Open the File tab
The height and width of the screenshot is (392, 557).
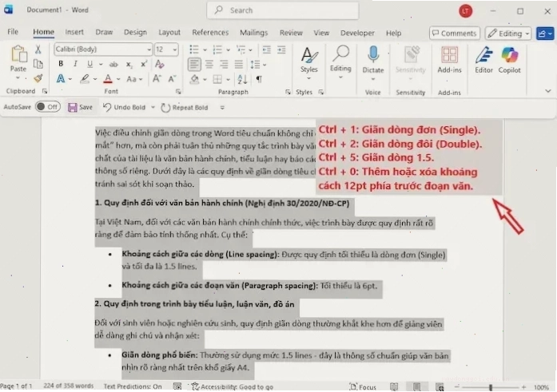[x=13, y=32]
